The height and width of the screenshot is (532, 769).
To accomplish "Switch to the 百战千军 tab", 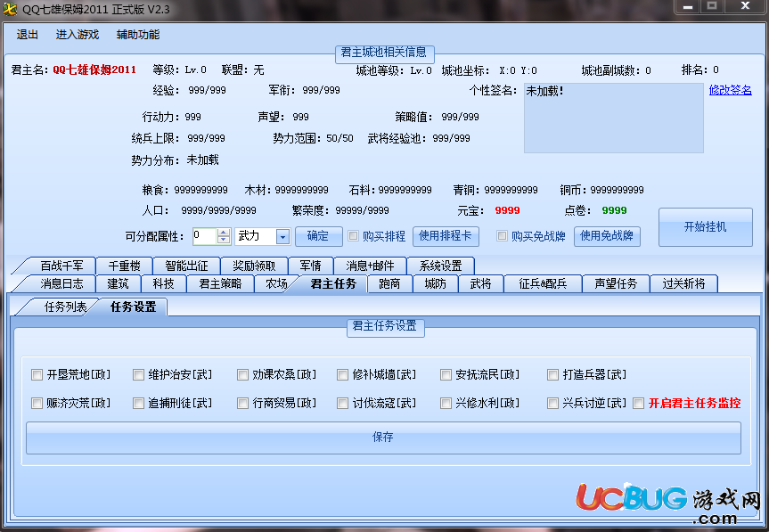I will point(61,266).
